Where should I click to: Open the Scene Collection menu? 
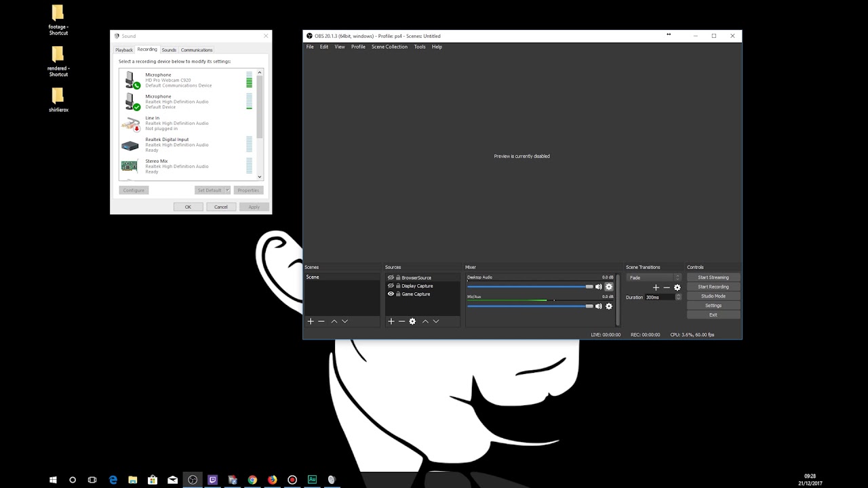tap(389, 47)
